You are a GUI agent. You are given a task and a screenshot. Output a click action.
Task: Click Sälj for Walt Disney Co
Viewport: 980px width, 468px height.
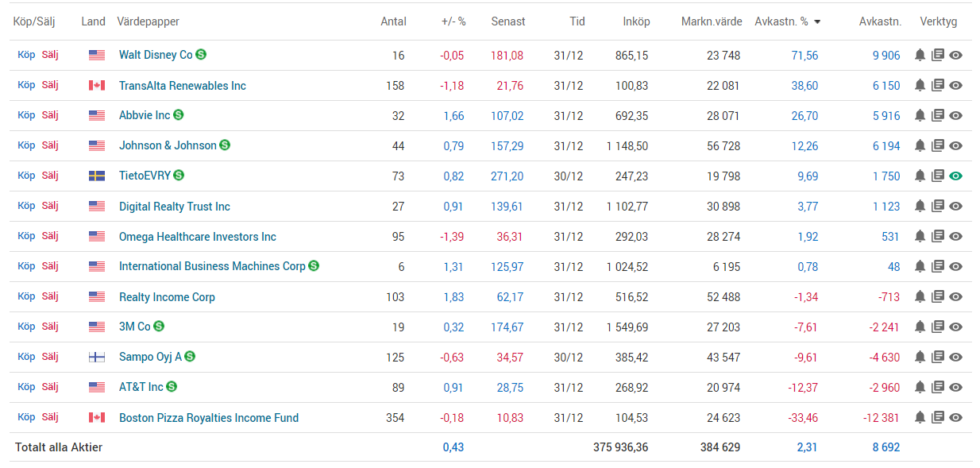pyautogui.click(x=50, y=55)
